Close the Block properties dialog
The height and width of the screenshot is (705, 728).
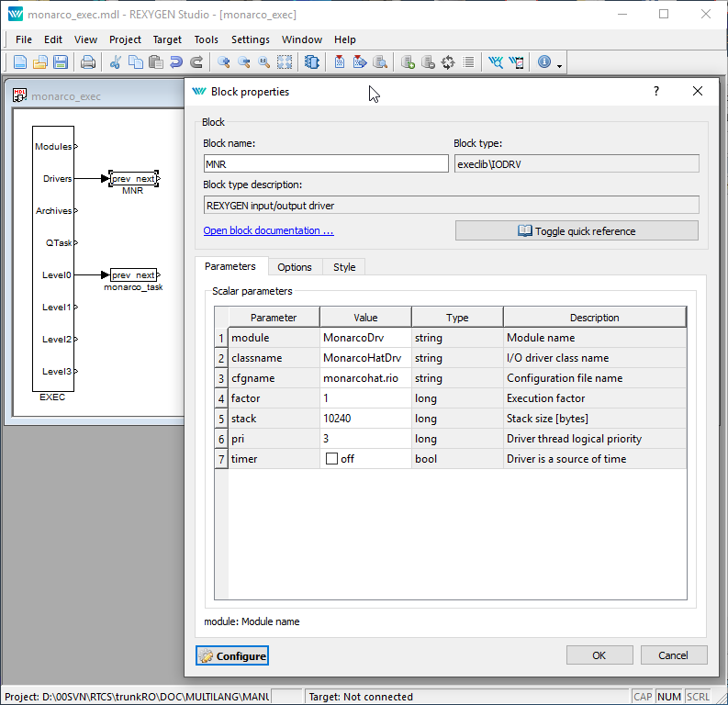point(698,91)
